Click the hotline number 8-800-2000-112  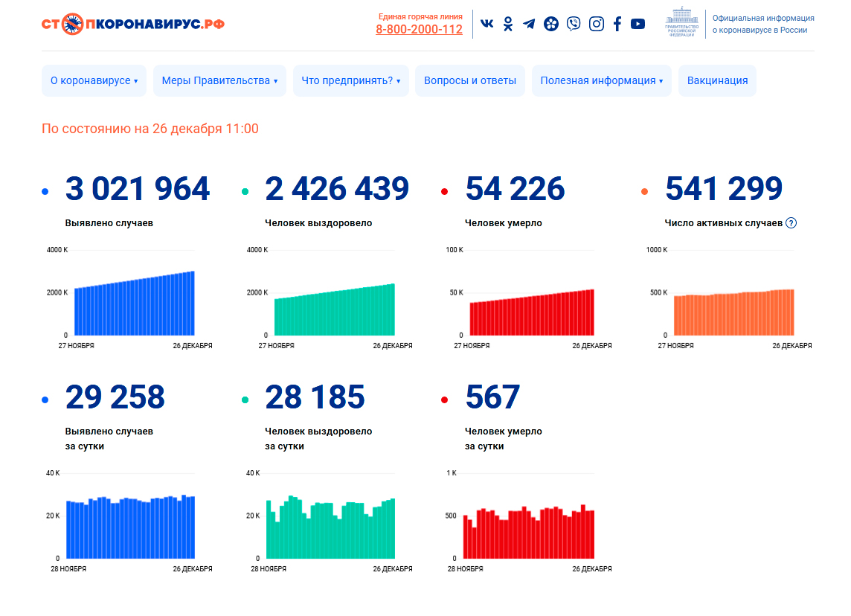pos(419,30)
